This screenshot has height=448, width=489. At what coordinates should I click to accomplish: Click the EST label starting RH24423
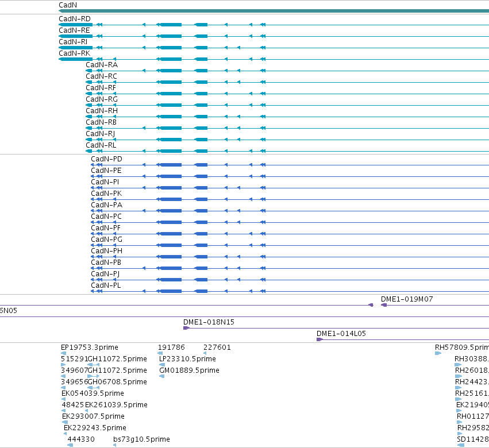(472, 382)
